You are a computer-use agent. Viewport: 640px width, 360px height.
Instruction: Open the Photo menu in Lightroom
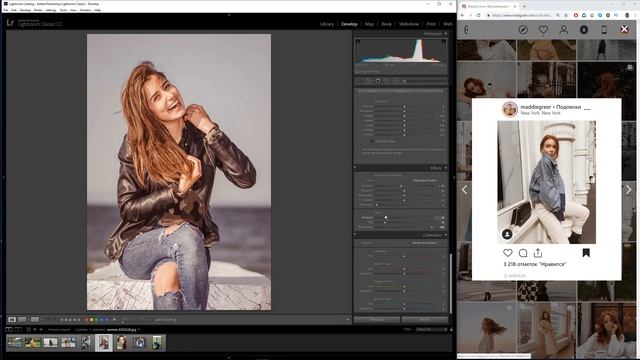pyautogui.click(x=38, y=10)
